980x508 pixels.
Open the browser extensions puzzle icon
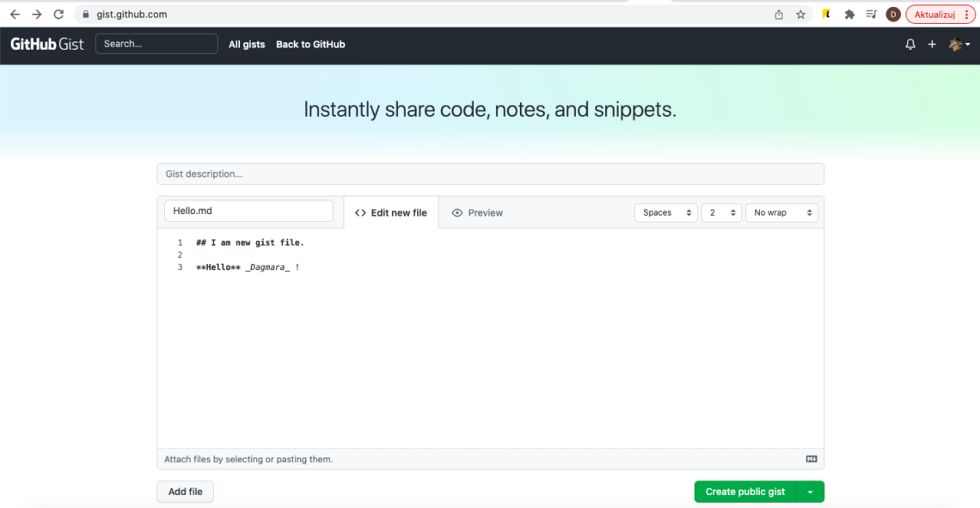[849, 14]
